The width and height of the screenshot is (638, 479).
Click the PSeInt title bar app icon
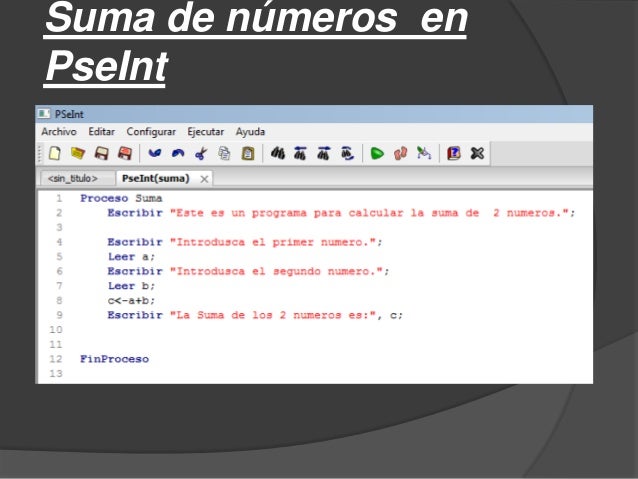[44, 114]
